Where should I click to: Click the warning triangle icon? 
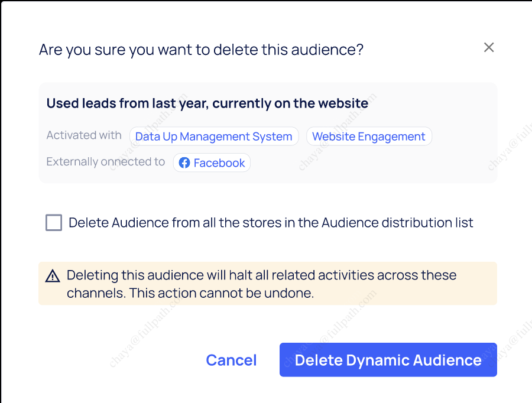tap(53, 276)
